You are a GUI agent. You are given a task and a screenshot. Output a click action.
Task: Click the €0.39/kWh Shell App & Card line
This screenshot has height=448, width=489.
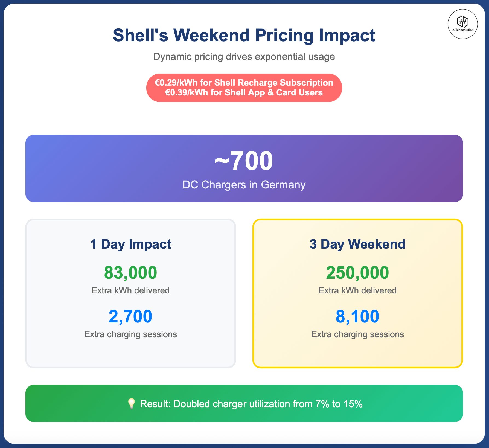pyautogui.click(x=244, y=92)
